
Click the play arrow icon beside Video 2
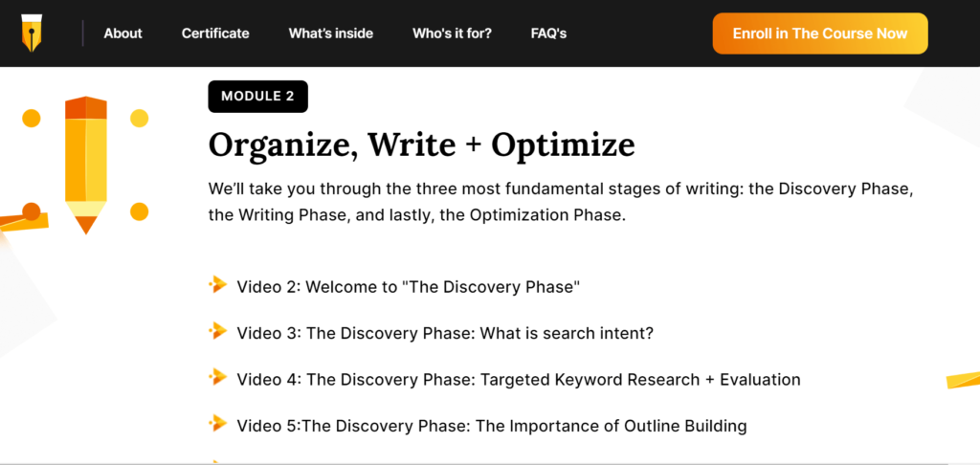coord(218,285)
